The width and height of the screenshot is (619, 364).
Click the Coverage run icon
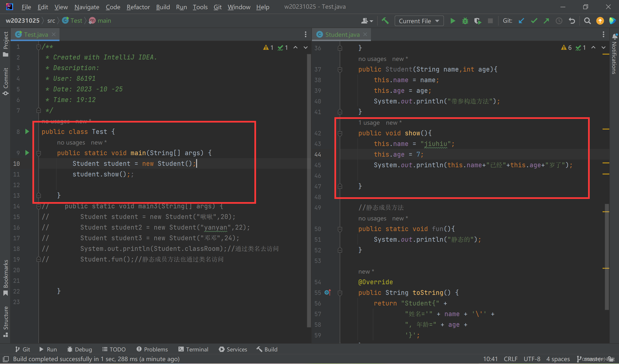tap(477, 20)
